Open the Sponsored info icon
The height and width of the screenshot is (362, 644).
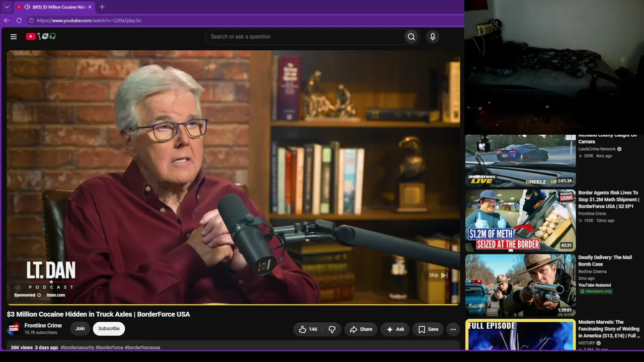tap(39, 295)
